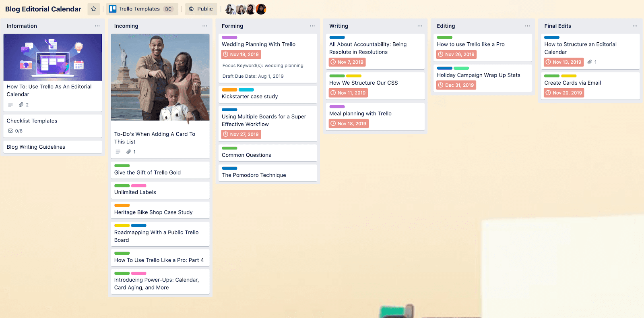
Task: Click the Focus Keyword(s) wedding planning field
Action: (263, 66)
